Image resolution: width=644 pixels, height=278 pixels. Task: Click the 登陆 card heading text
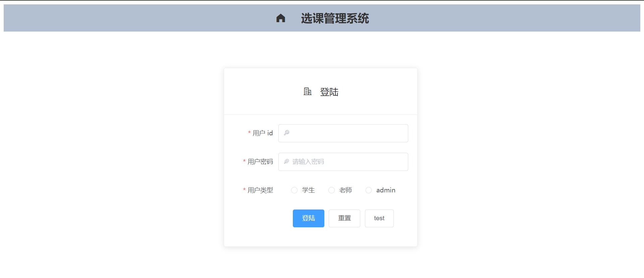coord(329,92)
